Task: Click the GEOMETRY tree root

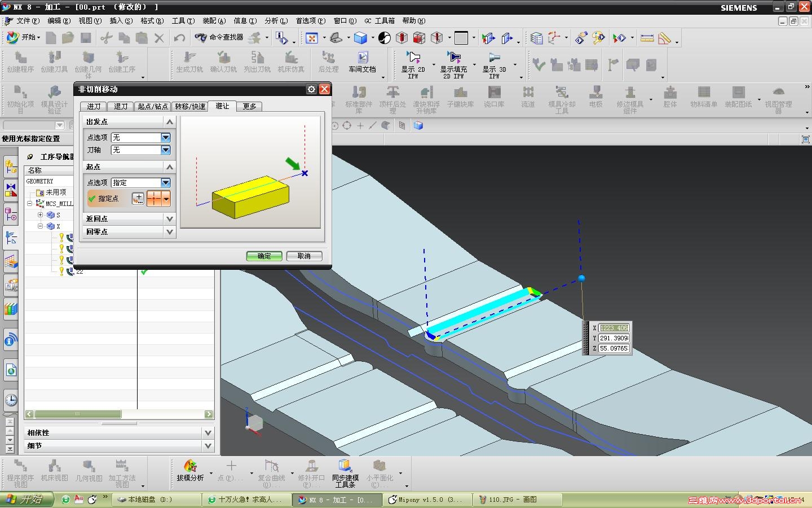Action: (39, 181)
